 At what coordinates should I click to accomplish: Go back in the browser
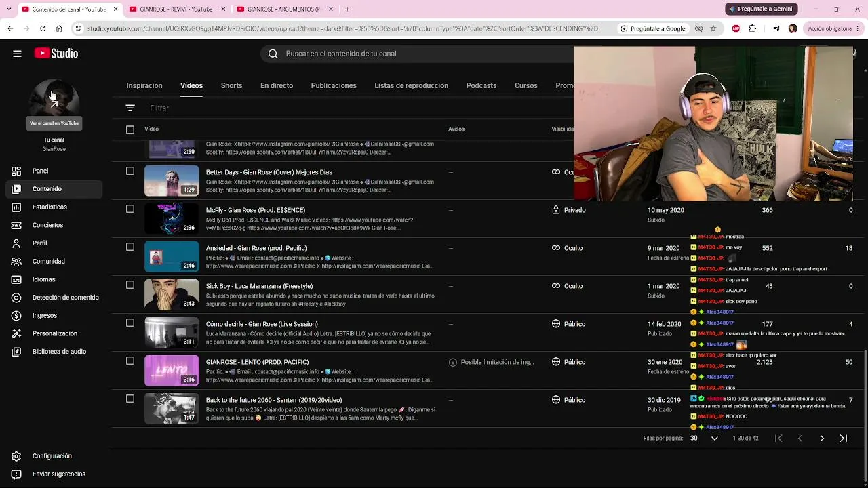coord(10,28)
